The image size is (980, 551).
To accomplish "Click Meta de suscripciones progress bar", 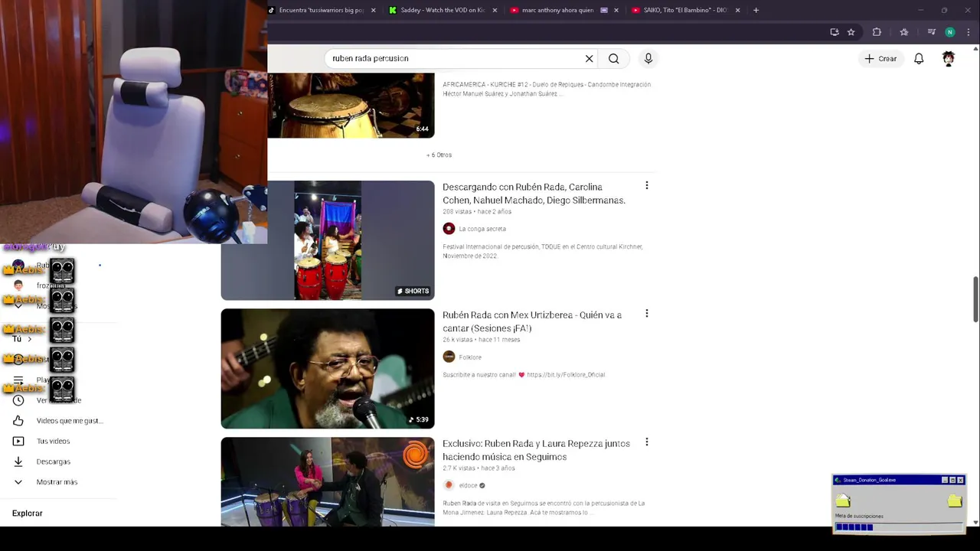I will [899, 527].
